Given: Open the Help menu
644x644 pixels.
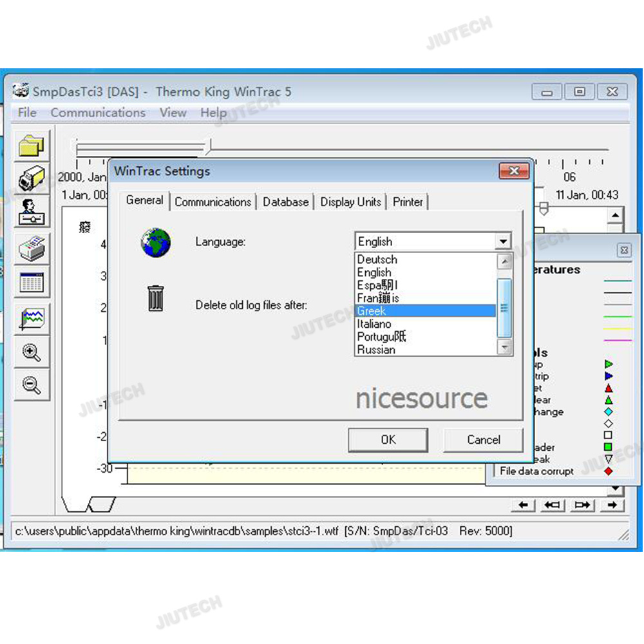Looking at the screenshot, I should click(x=213, y=113).
